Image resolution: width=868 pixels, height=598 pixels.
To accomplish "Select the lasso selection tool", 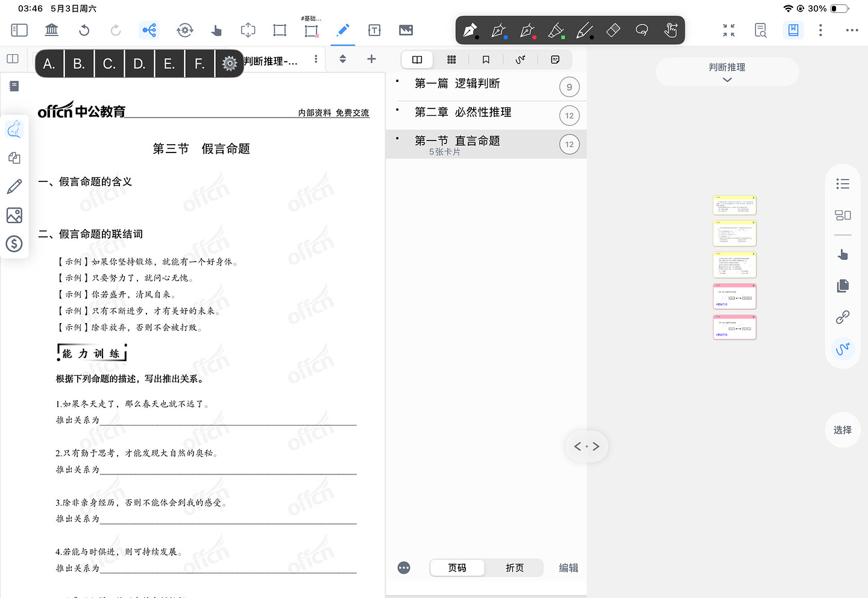I will click(x=642, y=30).
